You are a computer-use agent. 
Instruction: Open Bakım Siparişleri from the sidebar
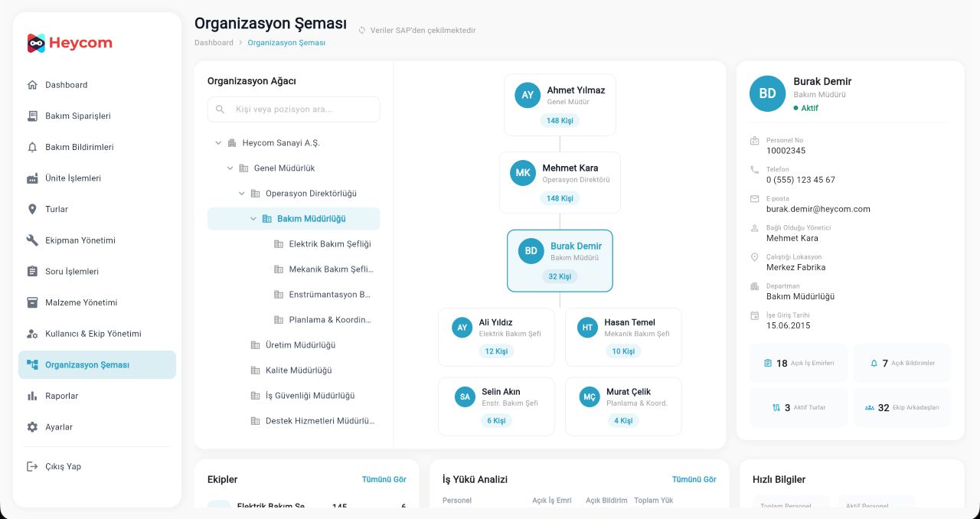tap(97, 116)
